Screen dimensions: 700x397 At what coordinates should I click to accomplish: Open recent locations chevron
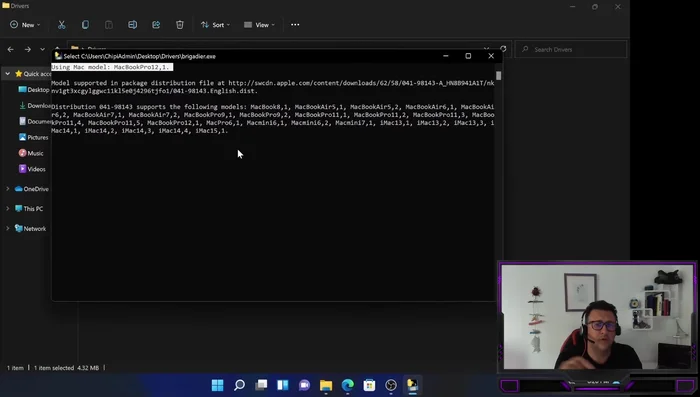[x=42, y=49]
